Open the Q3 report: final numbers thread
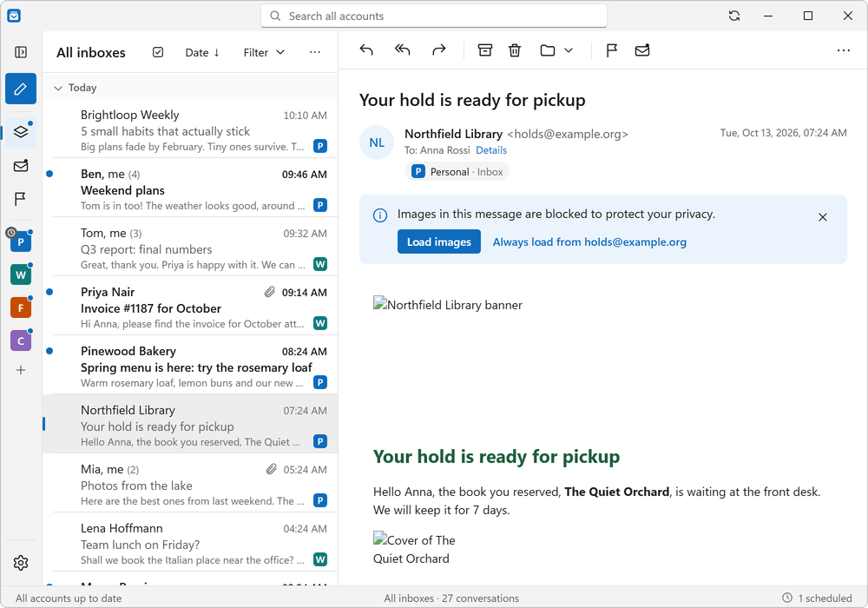Screen dimensions: 868x608 click(190, 247)
